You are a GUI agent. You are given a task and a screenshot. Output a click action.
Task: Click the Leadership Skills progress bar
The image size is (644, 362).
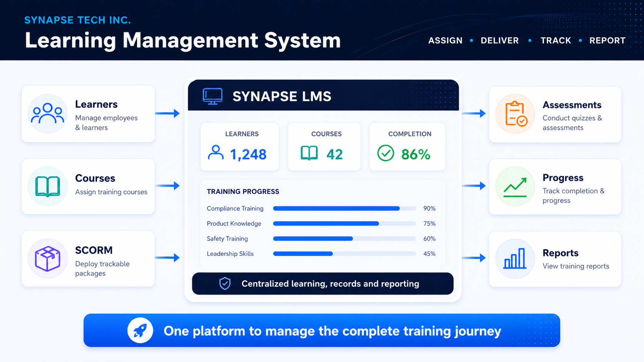click(x=344, y=254)
